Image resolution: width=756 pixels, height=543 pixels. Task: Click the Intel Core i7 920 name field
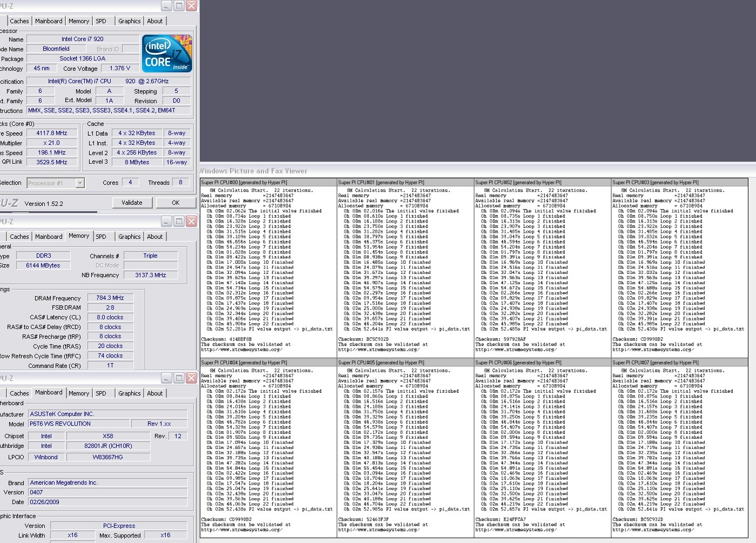point(82,39)
